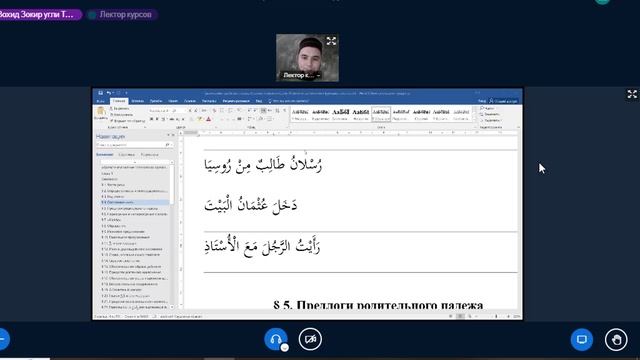This screenshot has height=360, width=640.
Task: Clear all formatting using the eraser icon
Action: 214,111
